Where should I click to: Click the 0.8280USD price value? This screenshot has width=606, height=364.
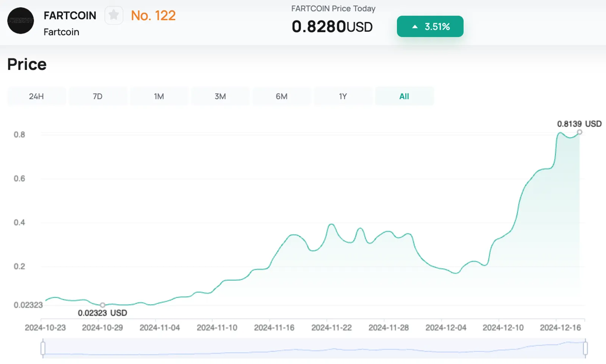(332, 27)
